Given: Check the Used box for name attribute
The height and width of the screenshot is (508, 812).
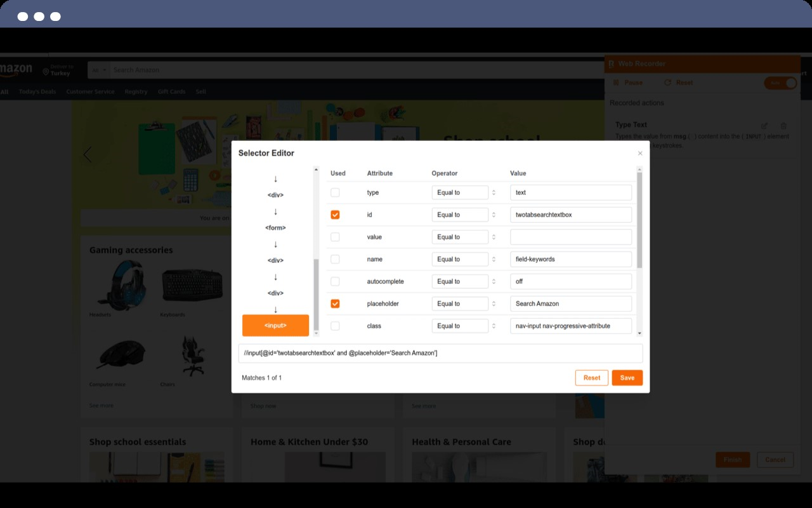Looking at the screenshot, I should pyautogui.click(x=335, y=259).
